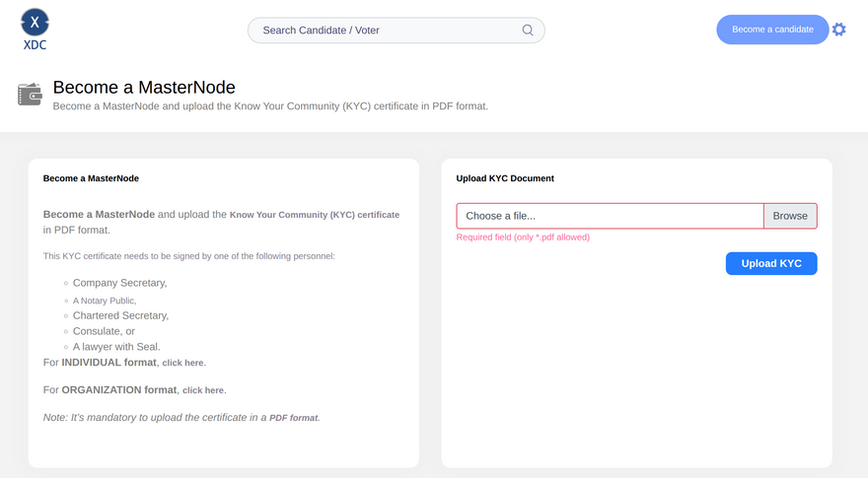Click the large Become a MasterNode page title
Viewport: 868px width, 478px height.
pyautogui.click(x=144, y=87)
